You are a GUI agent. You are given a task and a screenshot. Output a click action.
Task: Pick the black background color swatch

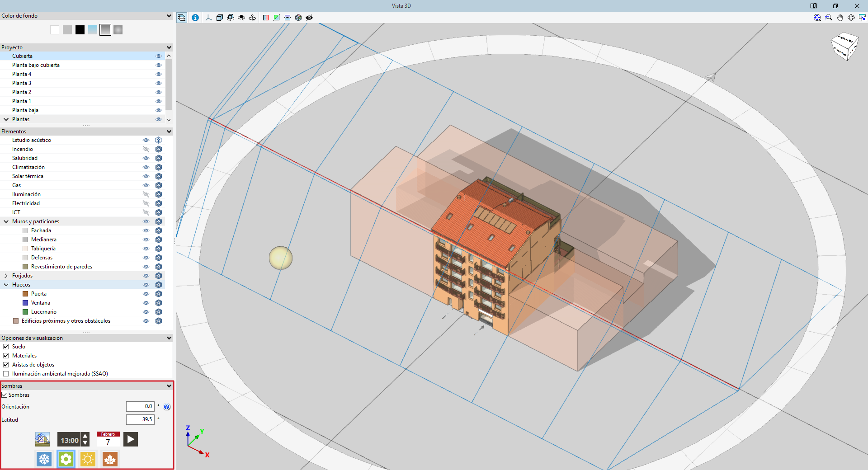point(80,30)
